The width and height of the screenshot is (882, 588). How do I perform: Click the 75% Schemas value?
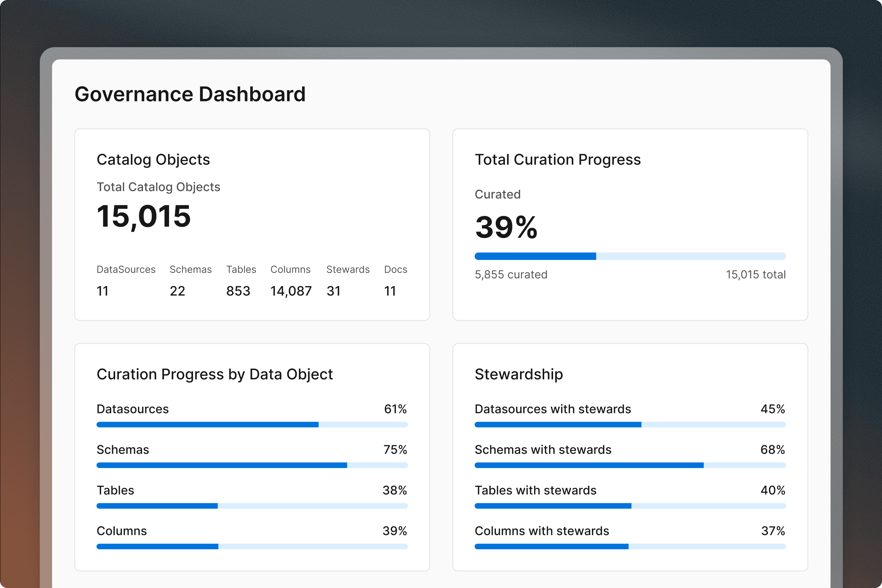click(x=395, y=450)
